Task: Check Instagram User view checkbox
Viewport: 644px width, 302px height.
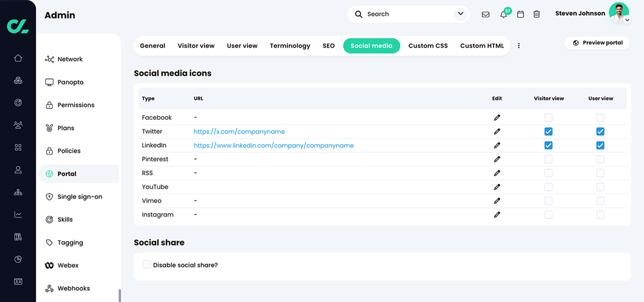Action: pos(600,214)
